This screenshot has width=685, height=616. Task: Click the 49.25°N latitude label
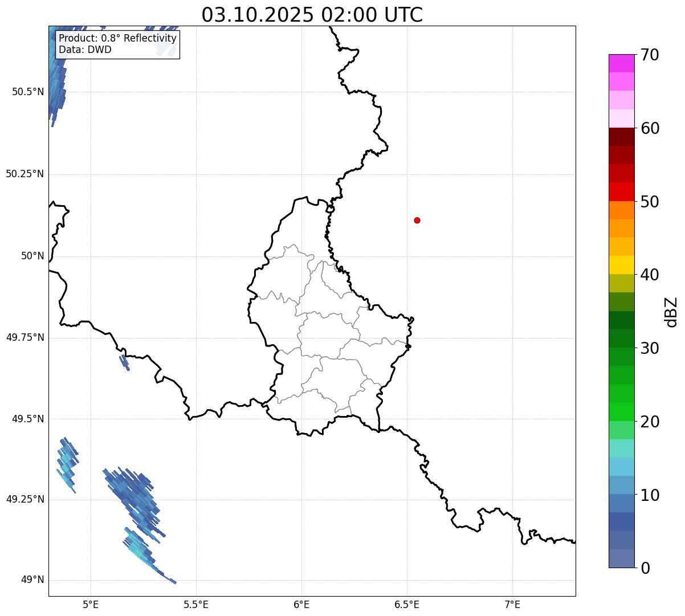(x=25, y=499)
